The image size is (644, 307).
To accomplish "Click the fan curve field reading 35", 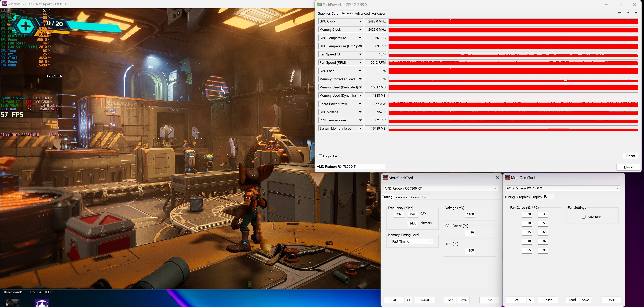I will (527, 232).
